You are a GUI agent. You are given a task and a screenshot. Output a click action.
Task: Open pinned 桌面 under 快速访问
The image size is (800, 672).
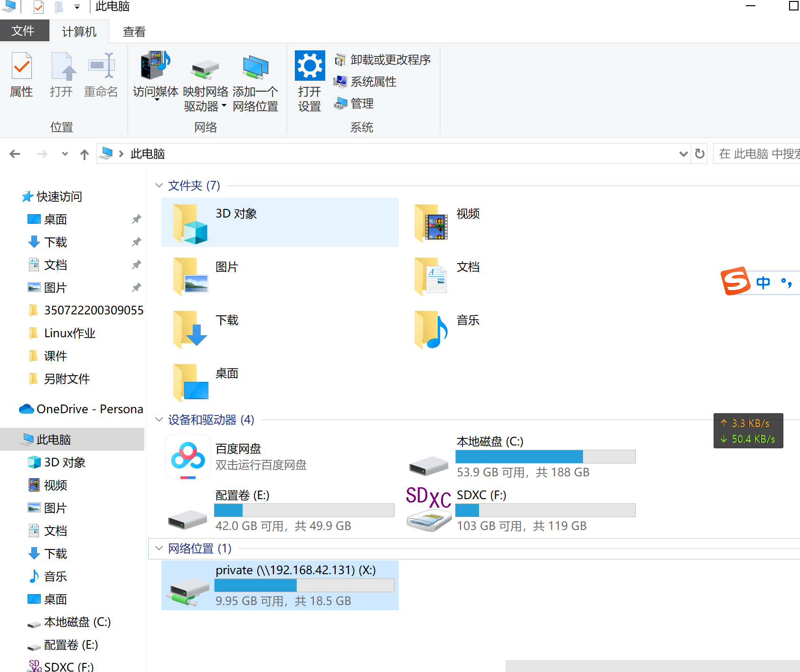pyautogui.click(x=56, y=219)
